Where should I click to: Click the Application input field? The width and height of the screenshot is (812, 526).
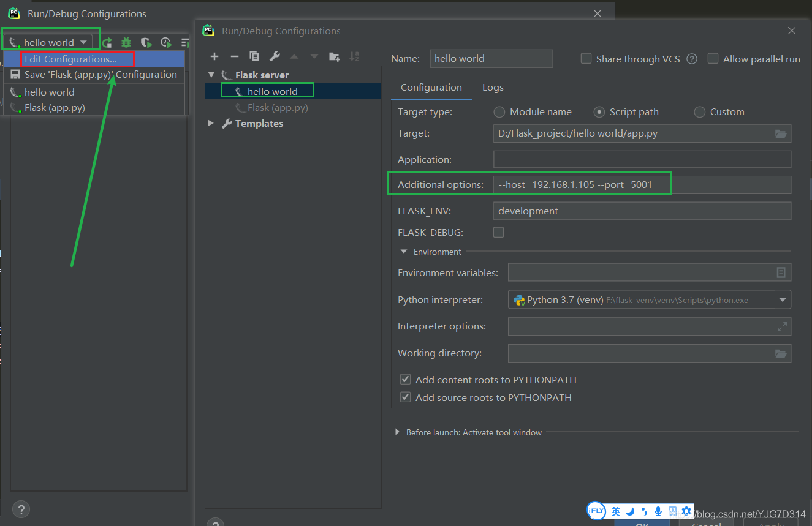[x=642, y=159]
